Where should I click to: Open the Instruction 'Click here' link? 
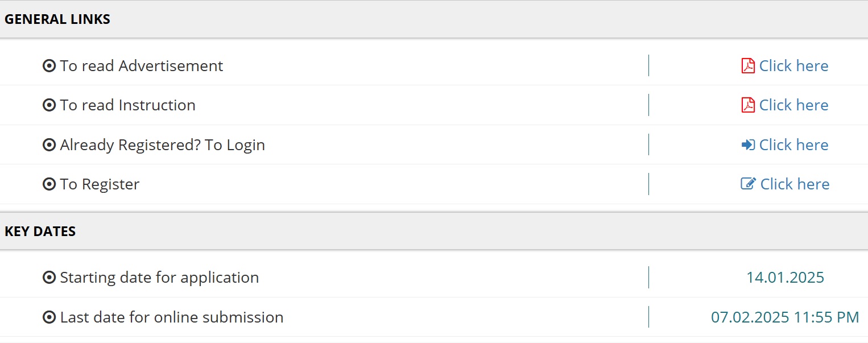coord(793,105)
